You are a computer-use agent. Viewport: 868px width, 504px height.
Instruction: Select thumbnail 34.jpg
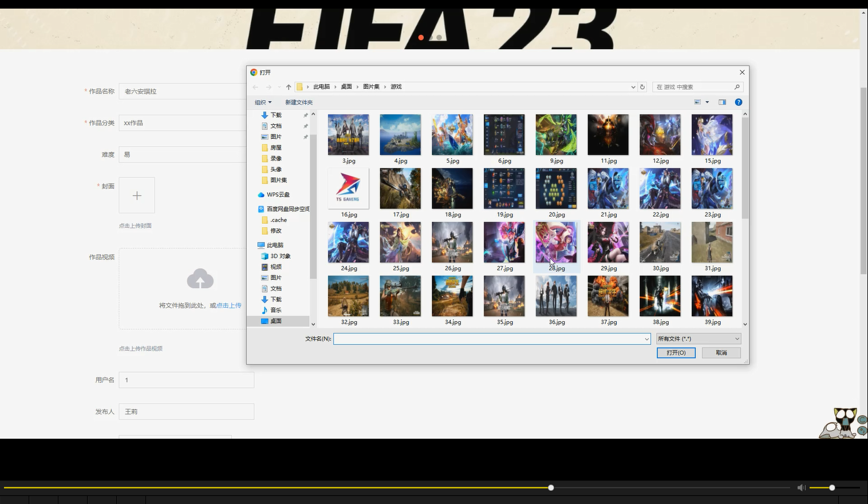coord(452,296)
